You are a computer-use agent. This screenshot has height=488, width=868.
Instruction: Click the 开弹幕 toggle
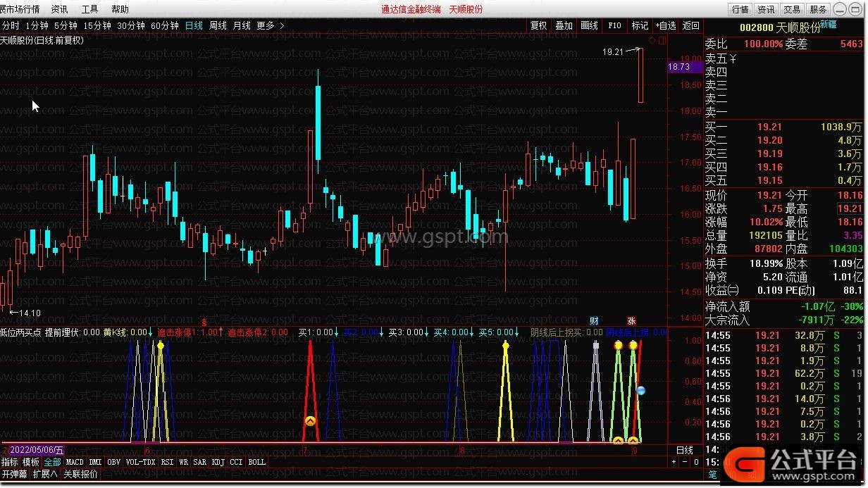pos(15,475)
